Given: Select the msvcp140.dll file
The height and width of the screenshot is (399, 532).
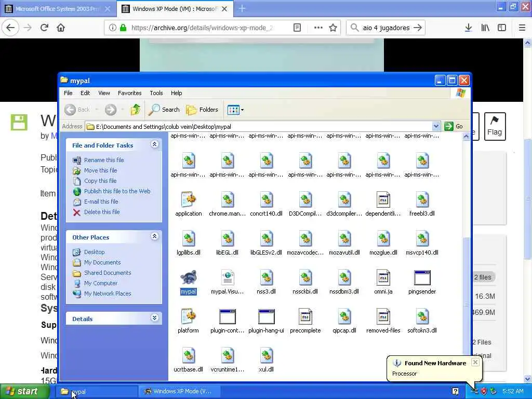Looking at the screenshot, I should click(x=422, y=239).
